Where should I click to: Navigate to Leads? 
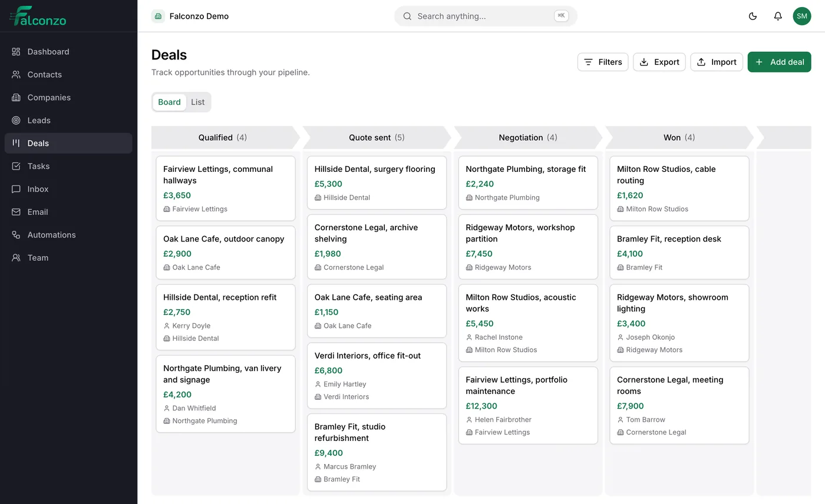(x=68, y=121)
